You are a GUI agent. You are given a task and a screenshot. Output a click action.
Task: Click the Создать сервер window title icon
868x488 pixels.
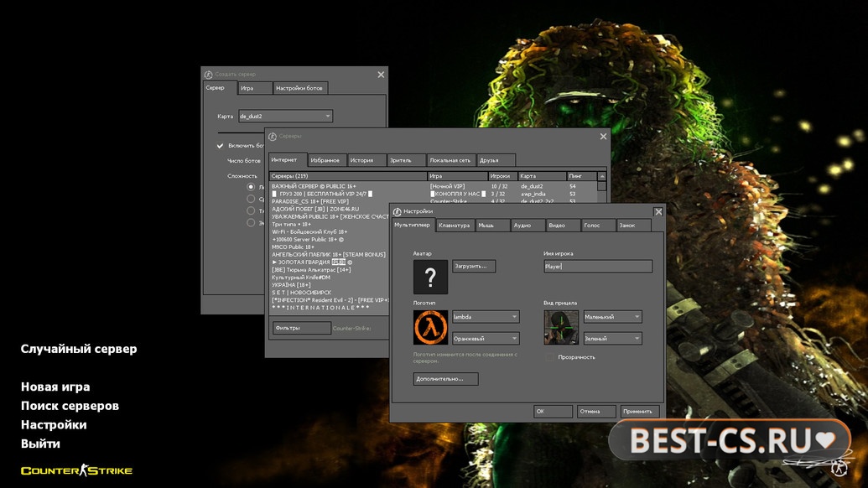(x=208, y=74)
